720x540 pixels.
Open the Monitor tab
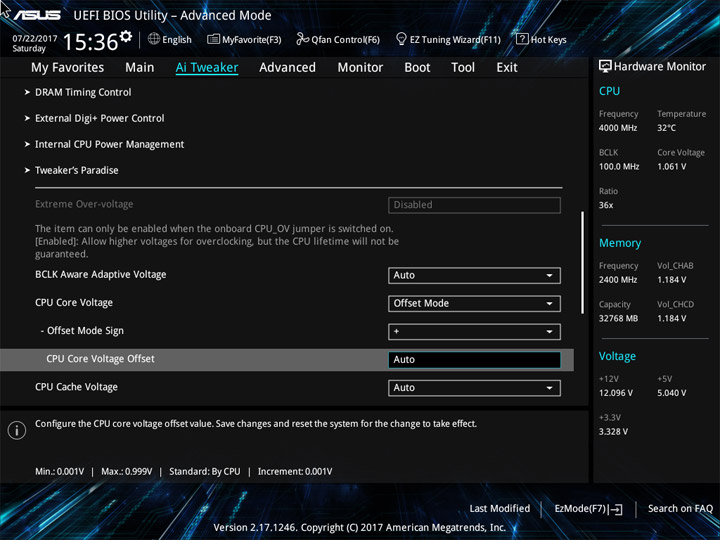360,68
